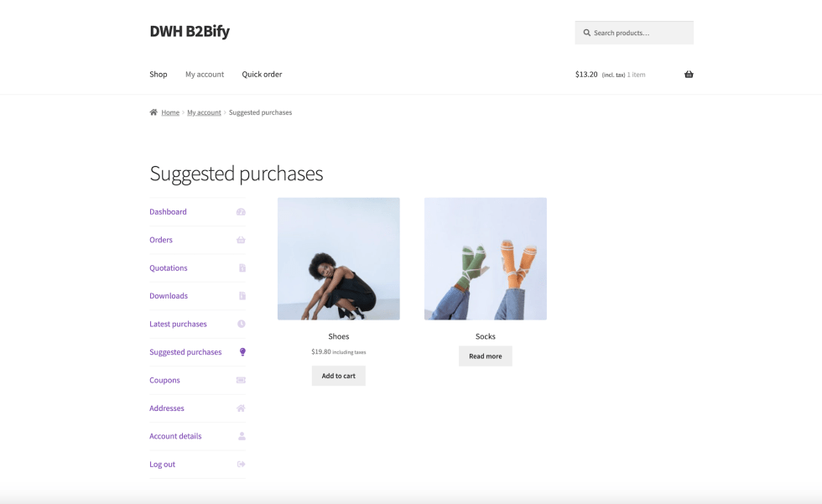Click the Coupons ticket icon
This screenshot has height=504, width=822.
[241, 380]
